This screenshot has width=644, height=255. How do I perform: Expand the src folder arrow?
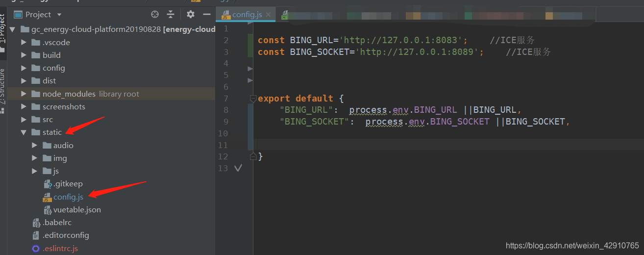pos(24,120)
